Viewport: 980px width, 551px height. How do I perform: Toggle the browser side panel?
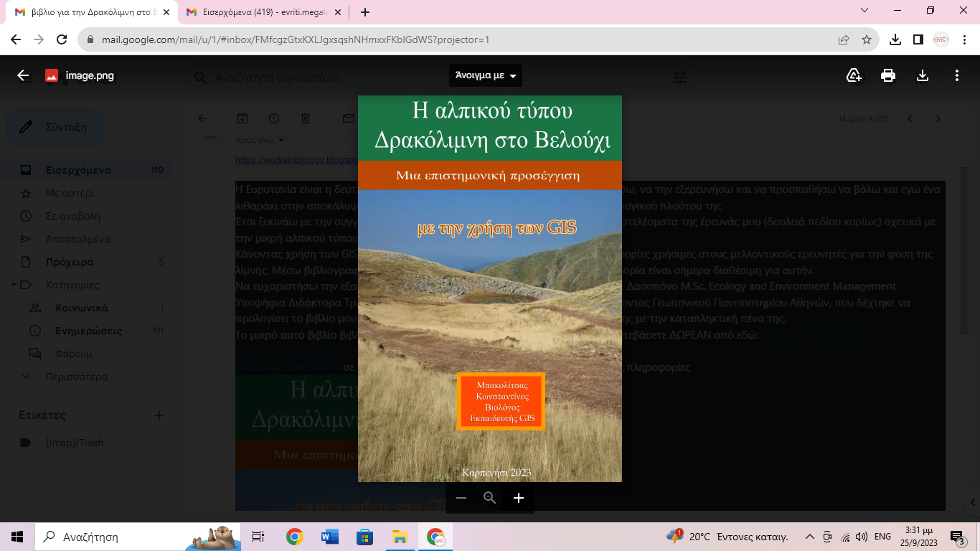click(x=918, y=39)
